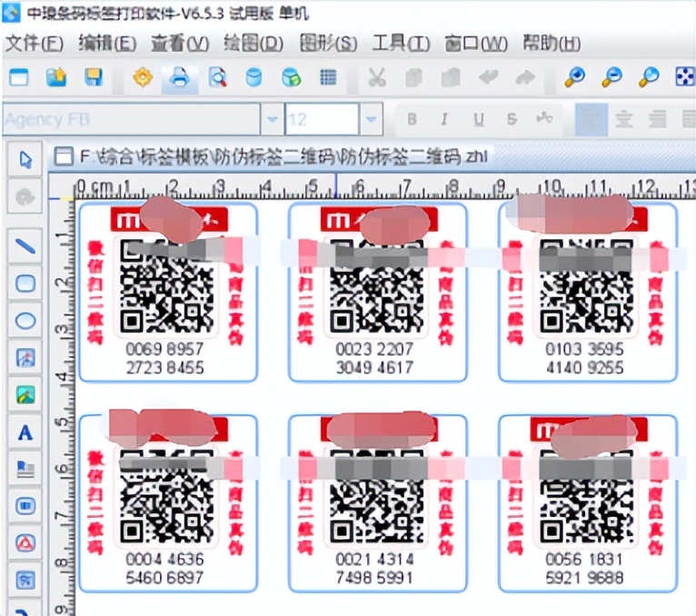Click the label with number 0023 2207

pyautogui.click(x=378, y=292)
